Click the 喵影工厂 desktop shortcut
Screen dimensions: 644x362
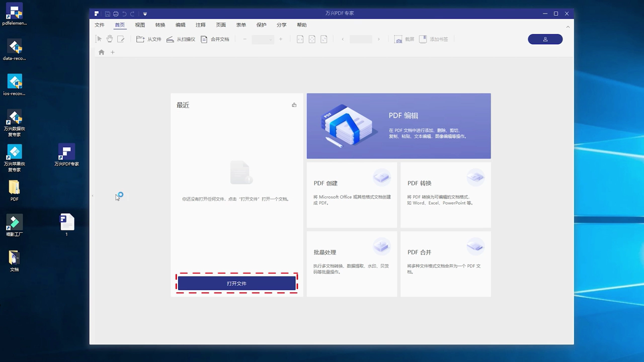pyautogui.click(x=15, y=226)
